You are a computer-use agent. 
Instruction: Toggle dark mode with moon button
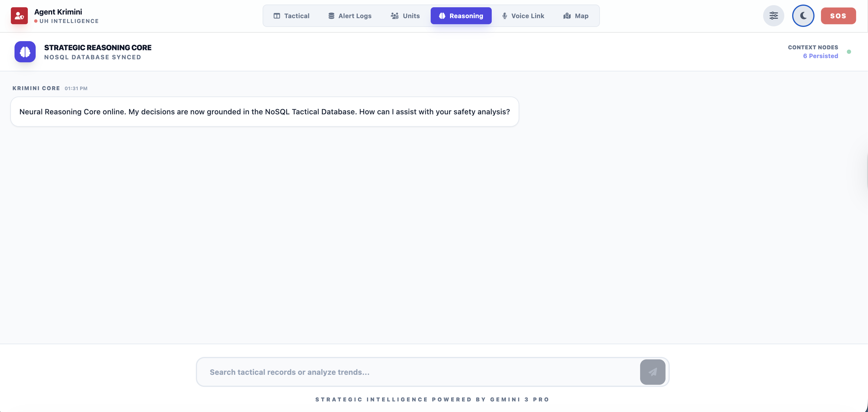[x=803, y=15]
